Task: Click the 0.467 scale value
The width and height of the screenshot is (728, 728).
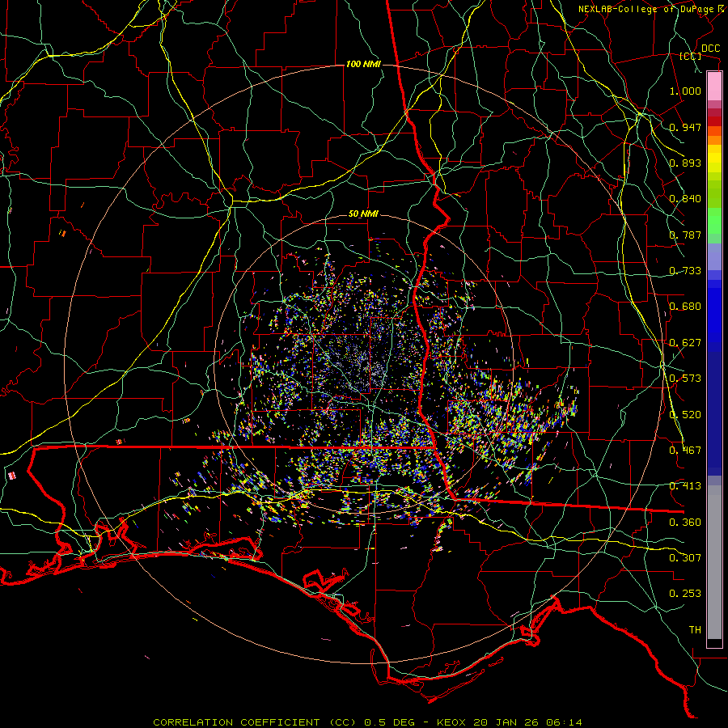Action: click(x=685, y=451)
